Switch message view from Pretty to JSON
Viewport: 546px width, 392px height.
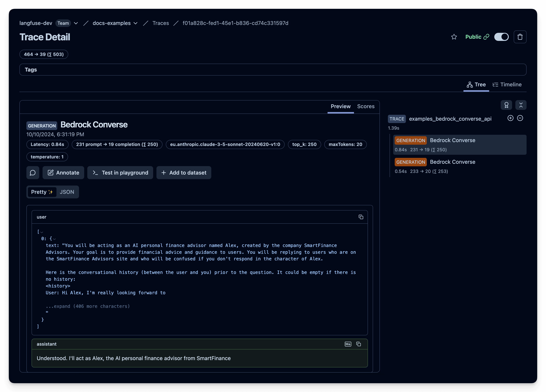(x=67, y=192)
